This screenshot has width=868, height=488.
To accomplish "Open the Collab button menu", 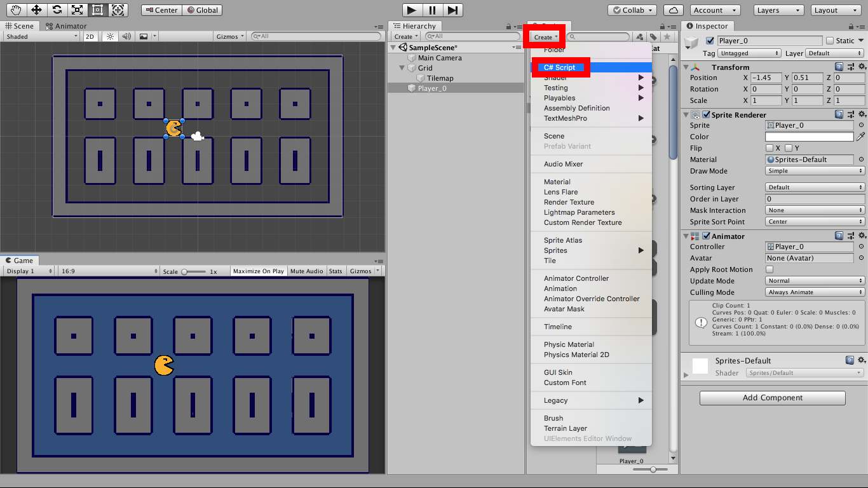I will [x=632, y=10].
